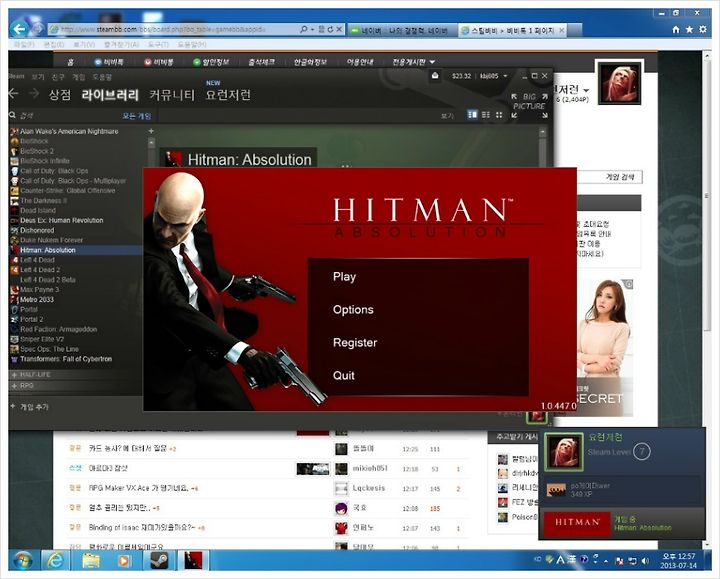This screenshot has width=720, height=579.
Task: Open Options in the Hitman launcher
Action: pyautogui.click(x=353, y=310)
